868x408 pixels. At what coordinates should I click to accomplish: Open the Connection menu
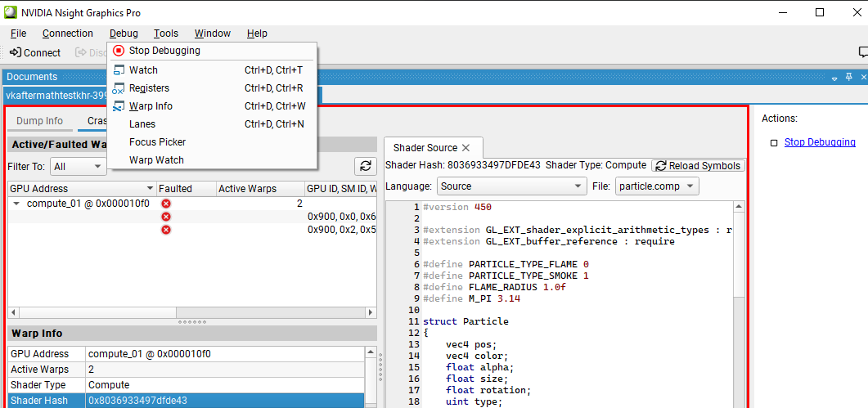tap(68, 34)
